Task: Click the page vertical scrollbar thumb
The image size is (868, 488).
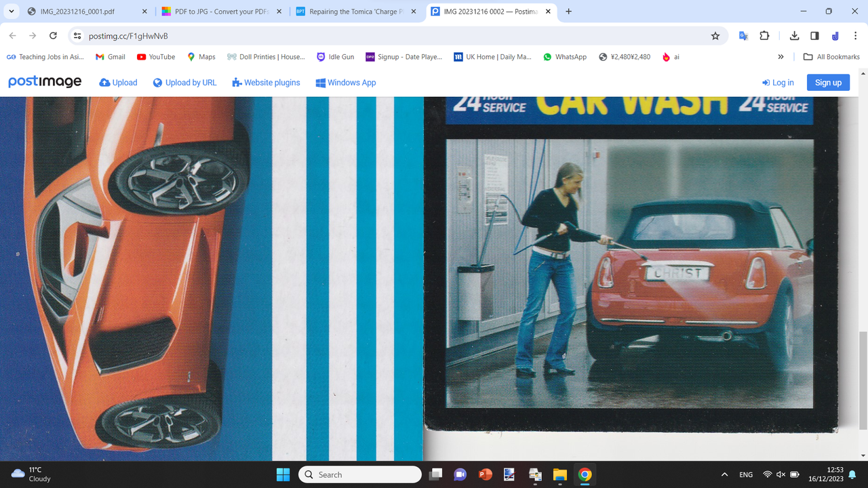Action: 863,380
